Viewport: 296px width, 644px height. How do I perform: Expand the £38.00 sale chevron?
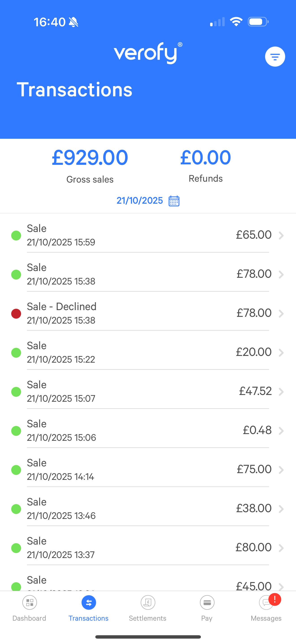(281, 509)
